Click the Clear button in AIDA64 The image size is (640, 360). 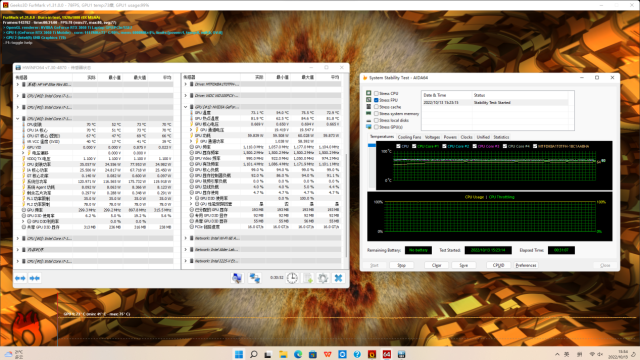pyautogui.click(x=436, y=265)
